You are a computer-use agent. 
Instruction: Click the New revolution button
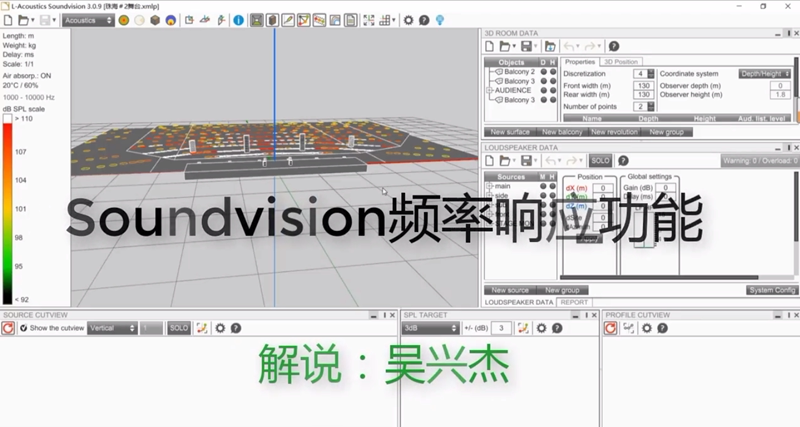614,132
